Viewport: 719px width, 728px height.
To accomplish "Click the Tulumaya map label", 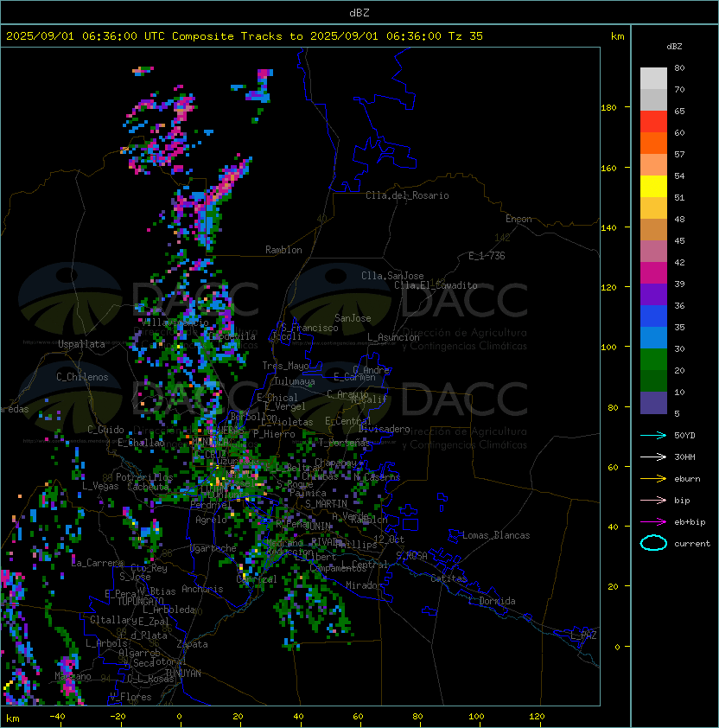I will (x=295, y=381).
